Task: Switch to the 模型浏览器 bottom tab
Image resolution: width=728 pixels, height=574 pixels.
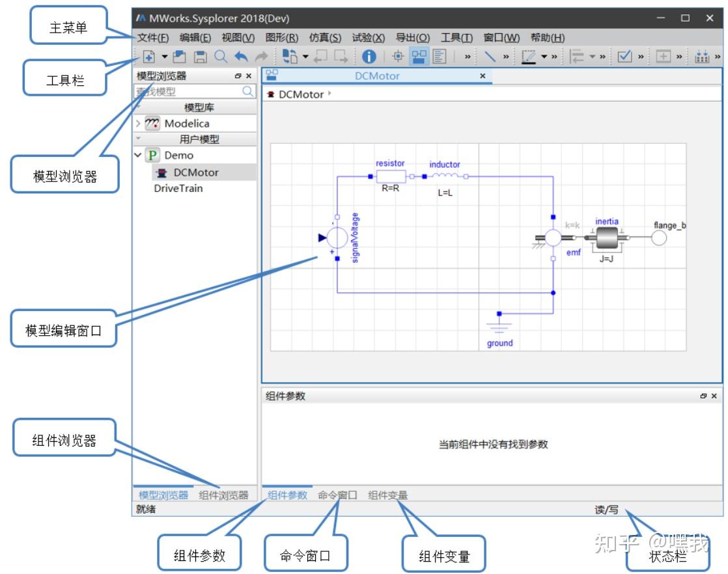Action: pos(163,495)
